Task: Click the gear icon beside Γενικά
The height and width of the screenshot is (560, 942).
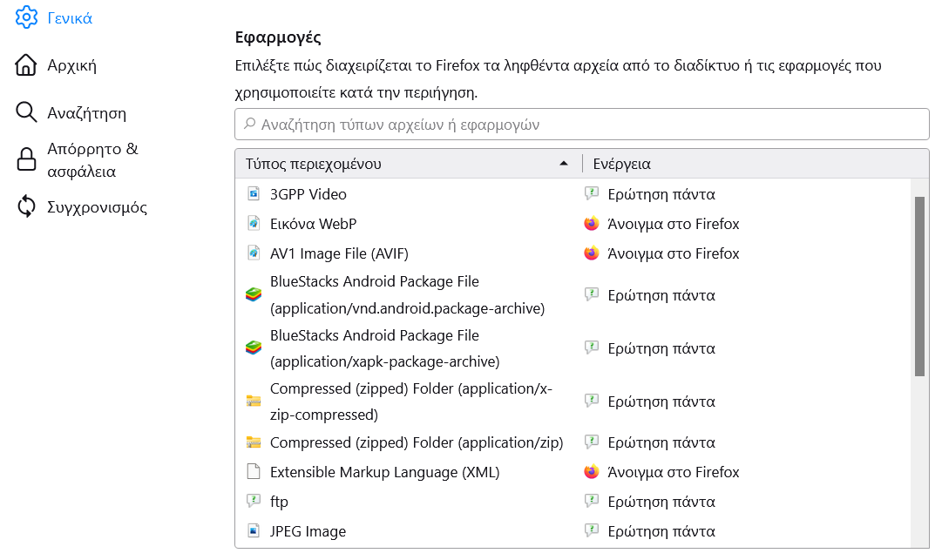Action: [26, 17]
